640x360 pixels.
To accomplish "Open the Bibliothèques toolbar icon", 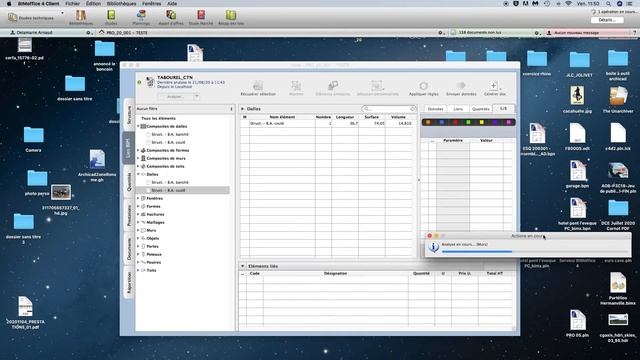I will click(x=81, y=16).
